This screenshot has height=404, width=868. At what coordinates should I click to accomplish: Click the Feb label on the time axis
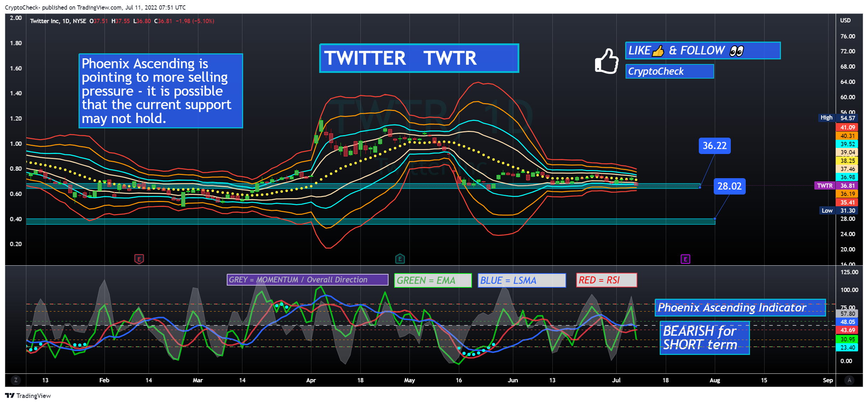[x=104, y=380]
